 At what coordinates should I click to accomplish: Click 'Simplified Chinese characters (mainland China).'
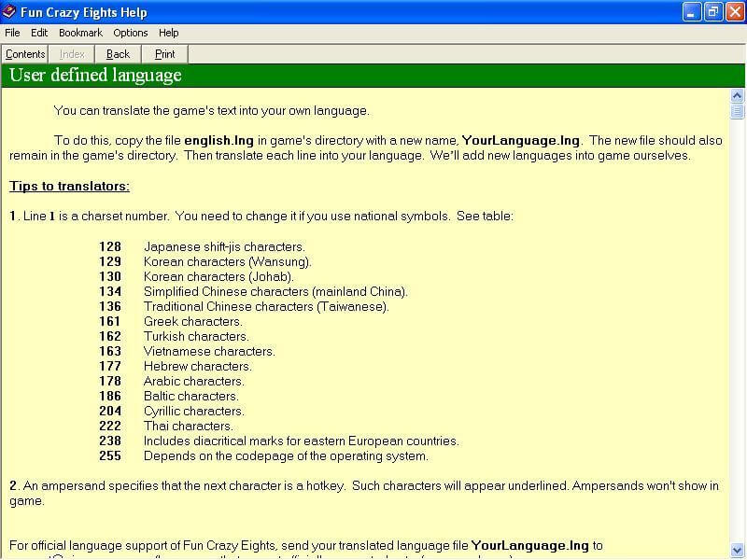coord(275,291)
